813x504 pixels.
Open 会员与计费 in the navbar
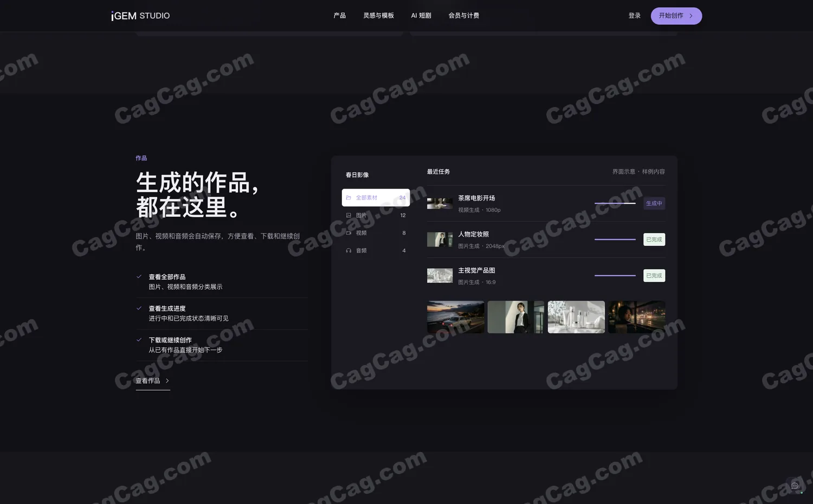(x=463, y=16)
